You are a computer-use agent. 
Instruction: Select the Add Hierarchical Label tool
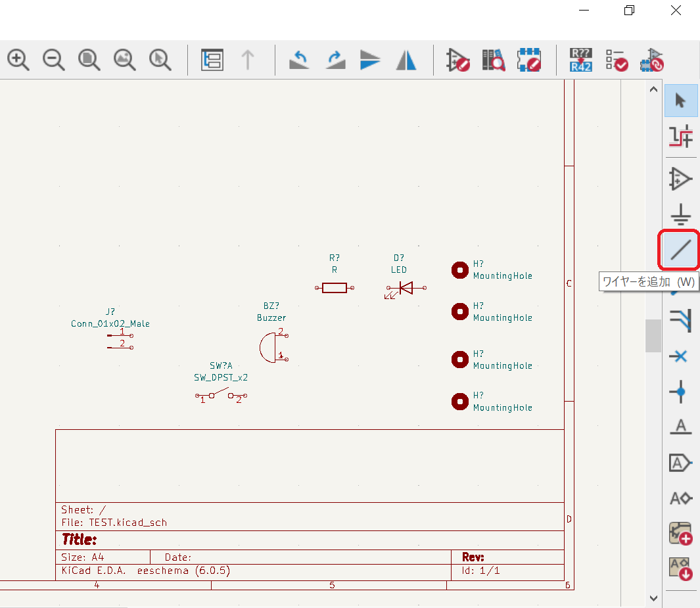click(681, 498)
